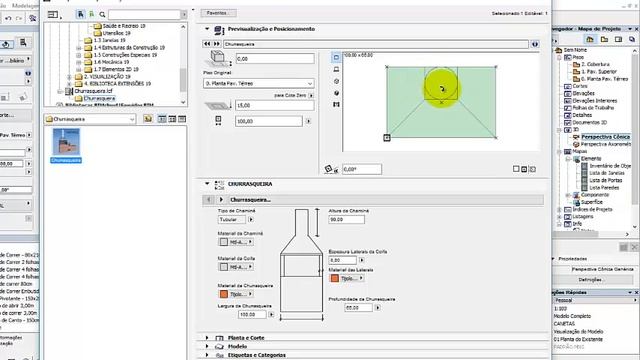Expand the 1.4 Estruturas da Construção folder
The width and height of the screenshot is (640, 360).
(78, 48)
